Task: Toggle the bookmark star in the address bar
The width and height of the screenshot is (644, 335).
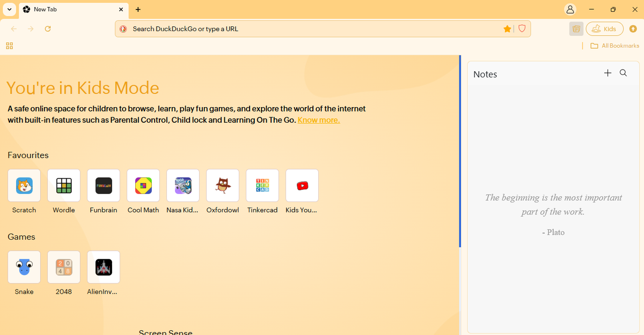Action: pos(507,28)
